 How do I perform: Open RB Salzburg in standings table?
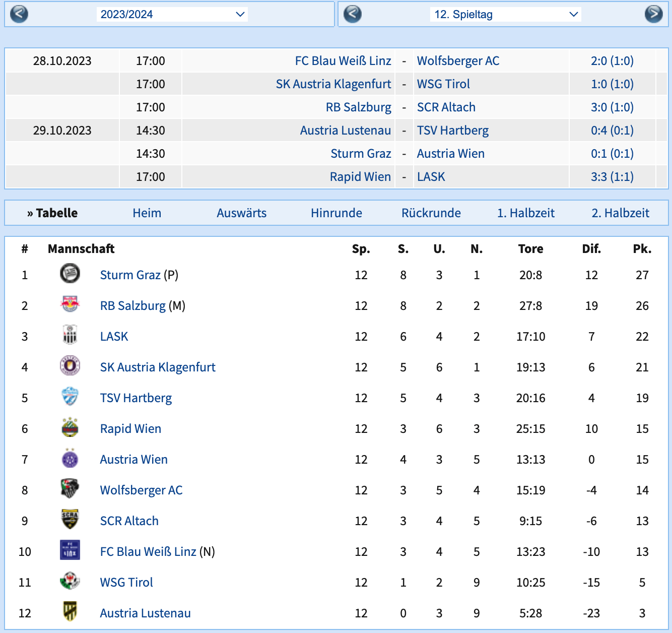point(133,306)
